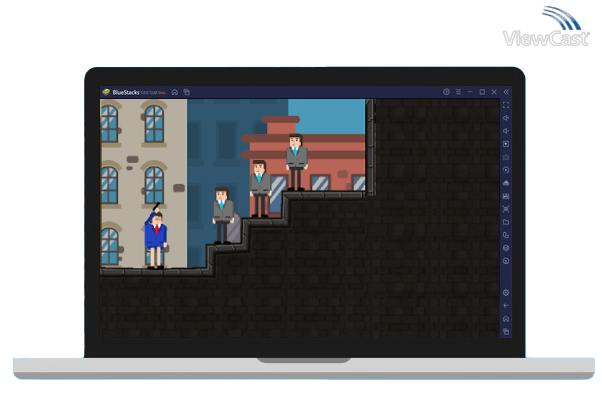Click the sidebar icon below eject-shaped icon
The height and width of the screenshot is (414, 602).
[506, 196]
